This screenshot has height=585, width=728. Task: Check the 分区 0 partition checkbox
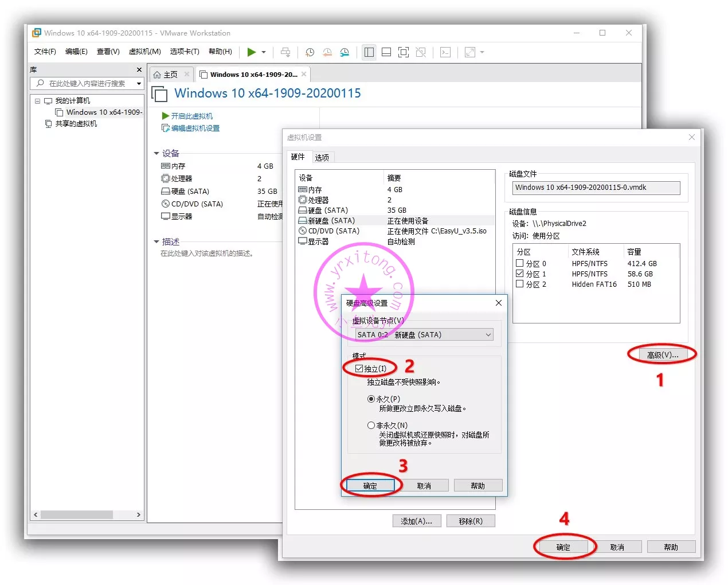pyautogui.click(x=519, y=263)
